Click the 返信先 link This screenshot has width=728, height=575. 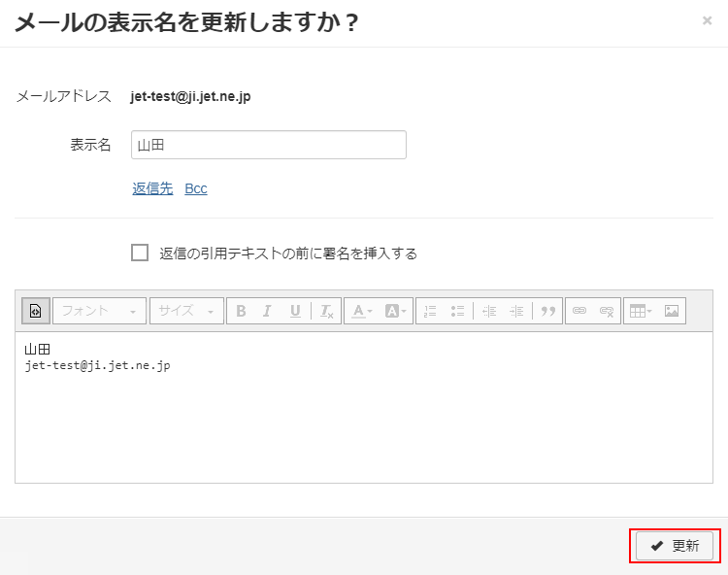[152, 188]
